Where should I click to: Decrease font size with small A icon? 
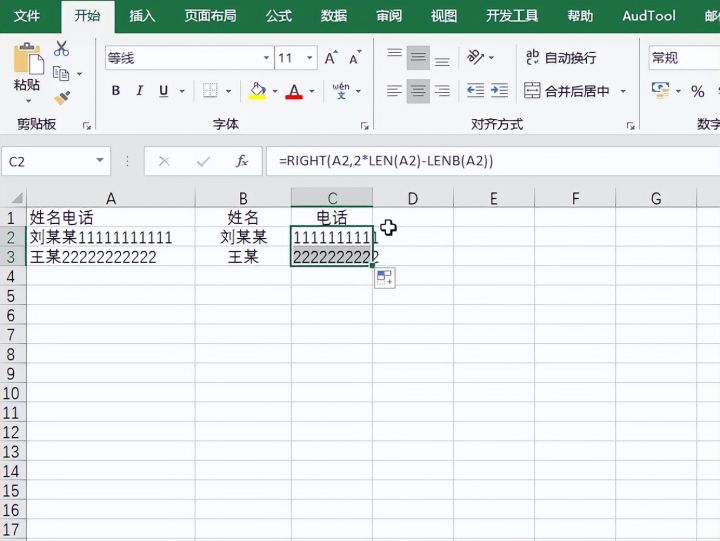[355, 58]
